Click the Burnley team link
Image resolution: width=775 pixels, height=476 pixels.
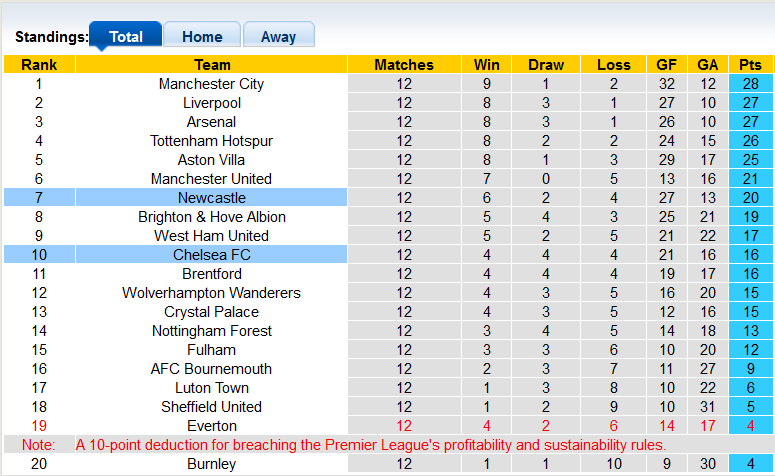tap(211, 464)
